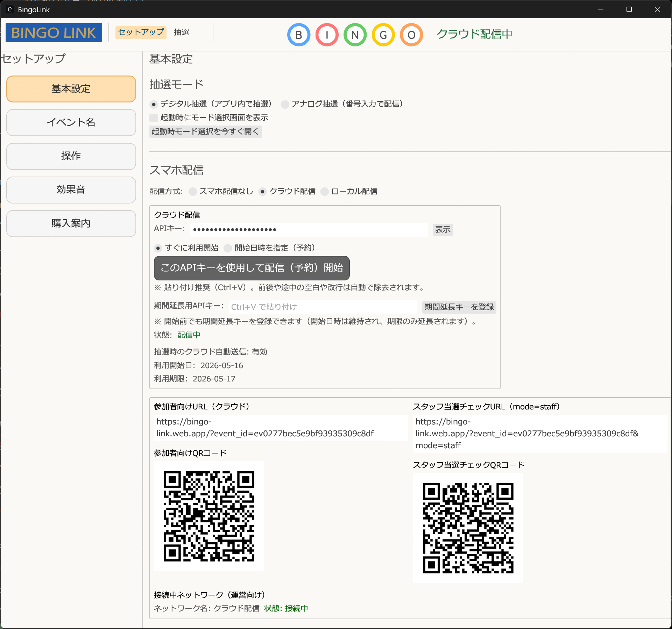Maximize the BingoLink window
672x629 pixels.
[x=629, y=9]
